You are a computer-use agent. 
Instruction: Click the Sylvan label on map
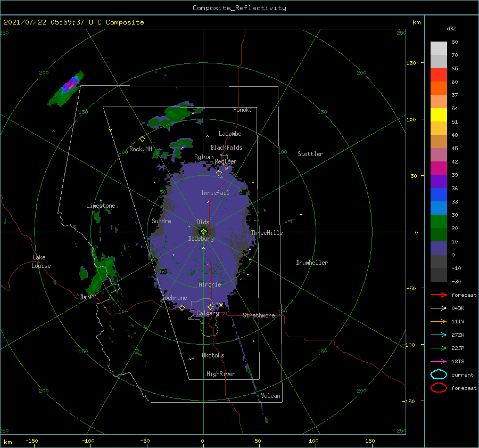(204, 157)
